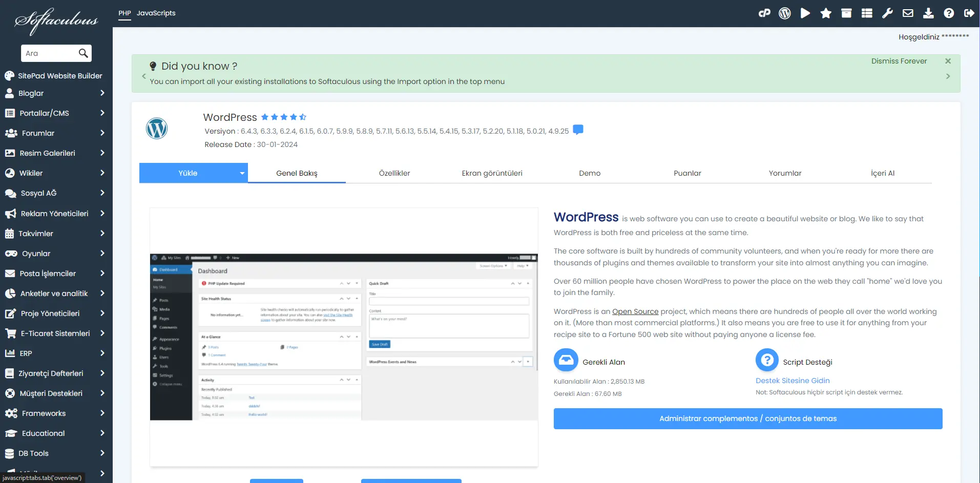The image size is (980, 483).
Task: Click the download/import icon in top bar
Action: point(928,13)
